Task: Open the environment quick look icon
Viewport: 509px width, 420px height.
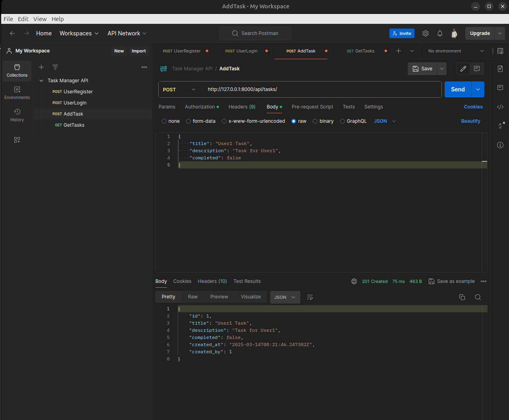Action: (x=500, y=51)
